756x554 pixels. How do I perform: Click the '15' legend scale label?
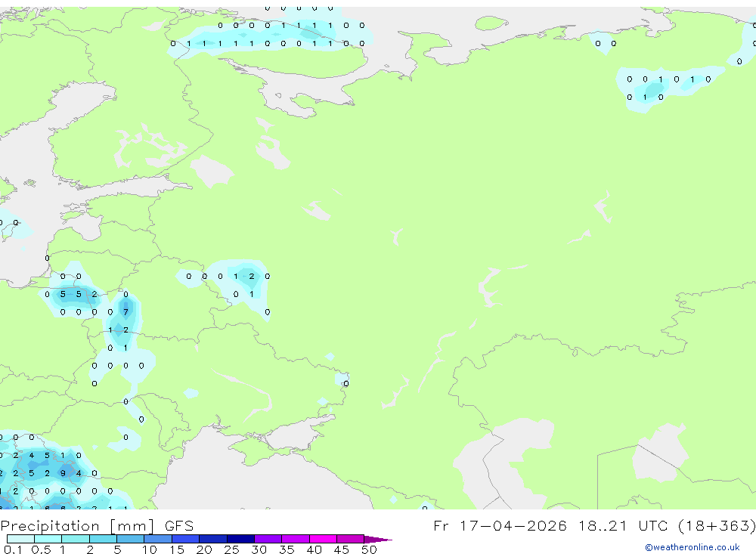coord(177,549)
